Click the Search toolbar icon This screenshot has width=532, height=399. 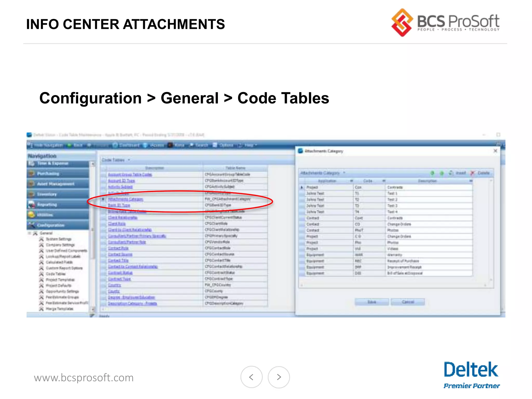tap(192, 145)
